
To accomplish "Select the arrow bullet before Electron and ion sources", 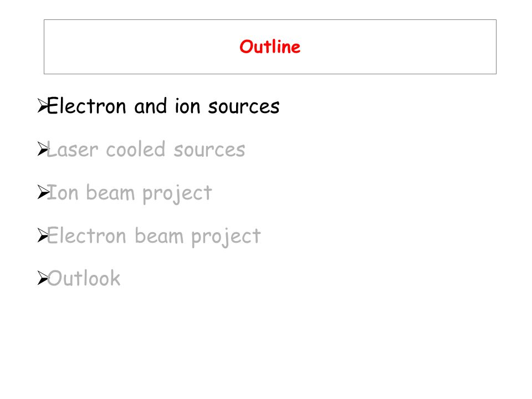I will click(x=43, y=106).
